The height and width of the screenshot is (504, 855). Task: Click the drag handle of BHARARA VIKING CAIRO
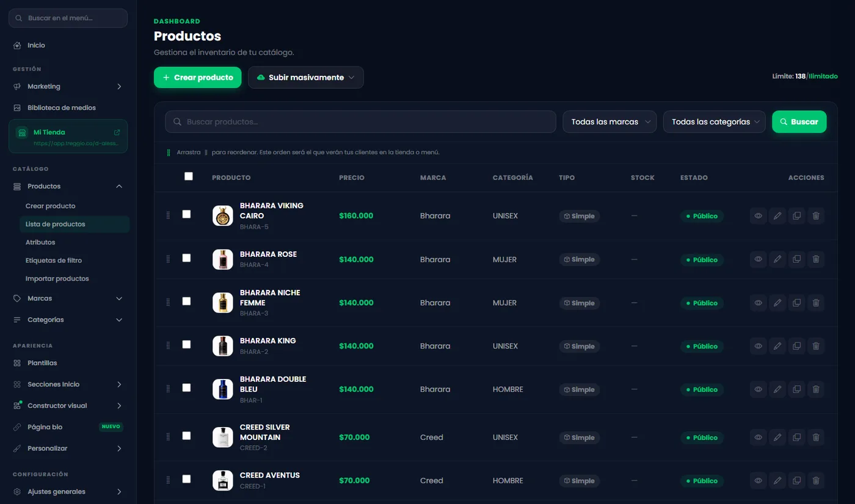pyautogui.click(x=168, y=215)
